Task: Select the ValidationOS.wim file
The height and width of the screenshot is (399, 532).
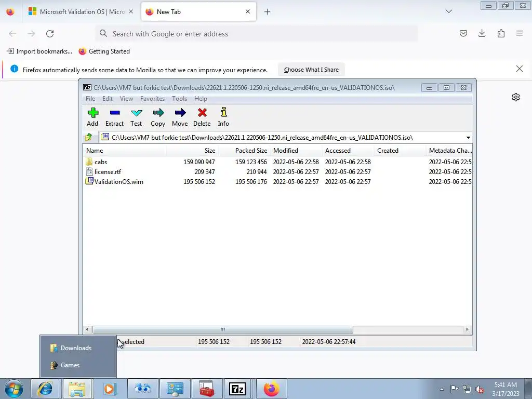Action: tap(119, 181)
